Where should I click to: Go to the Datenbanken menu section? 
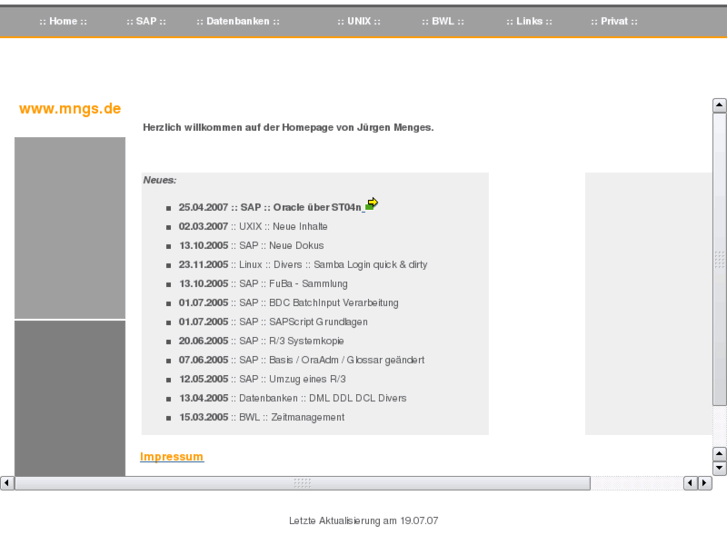(238, 21)
